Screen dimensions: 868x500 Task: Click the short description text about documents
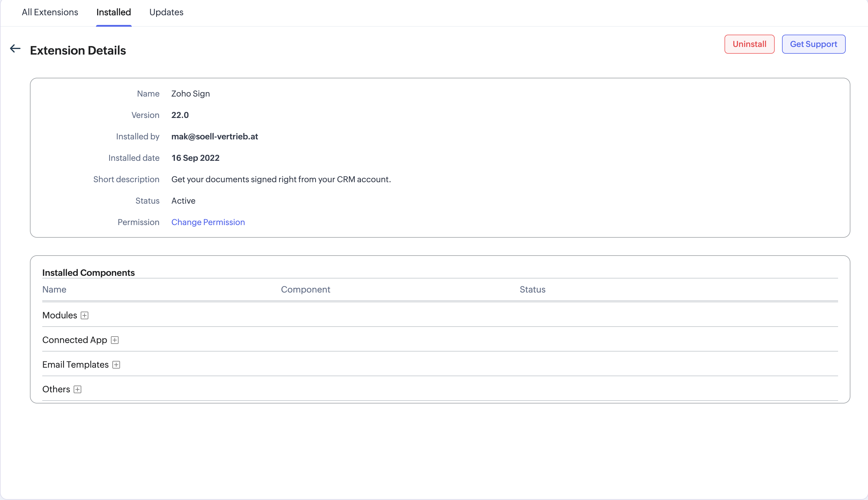pos(281,179)
